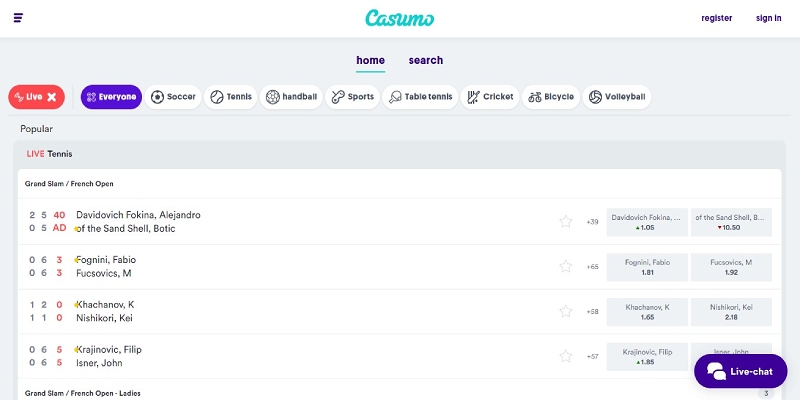Image resolution: width=800 pixels, height=400 pixels.
Task: Click the volleyball icon
Action: [x=595, y=97]
